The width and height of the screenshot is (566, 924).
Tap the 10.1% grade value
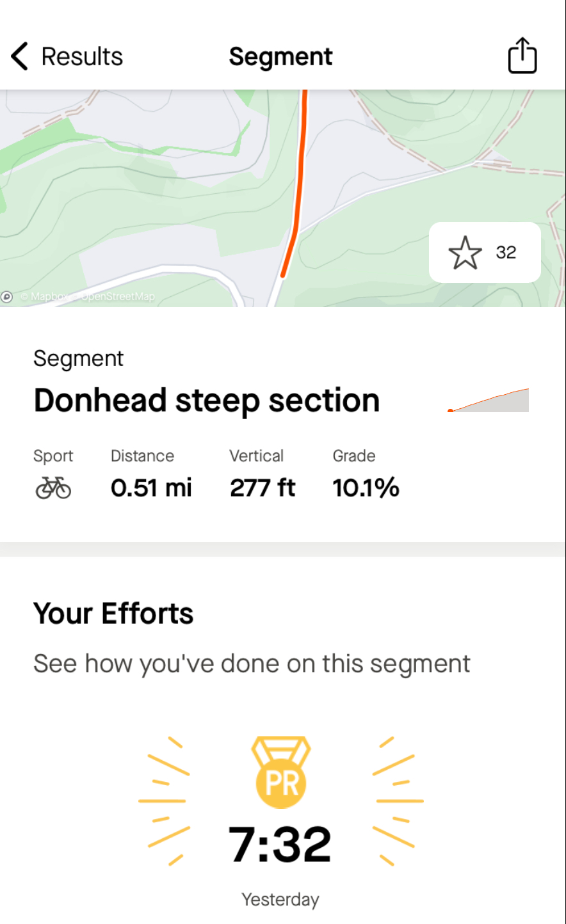(366, 488)
